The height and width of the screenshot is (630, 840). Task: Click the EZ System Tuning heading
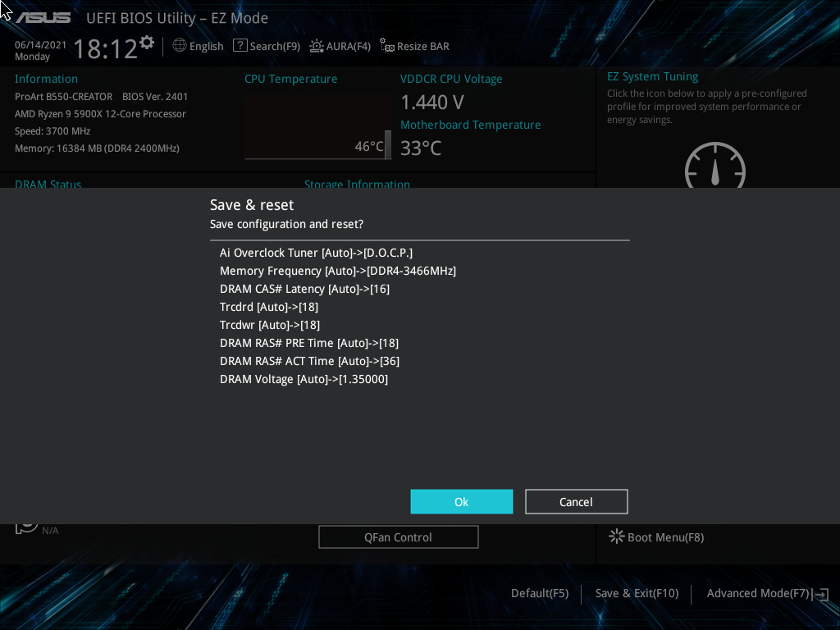tap(652, 76)
